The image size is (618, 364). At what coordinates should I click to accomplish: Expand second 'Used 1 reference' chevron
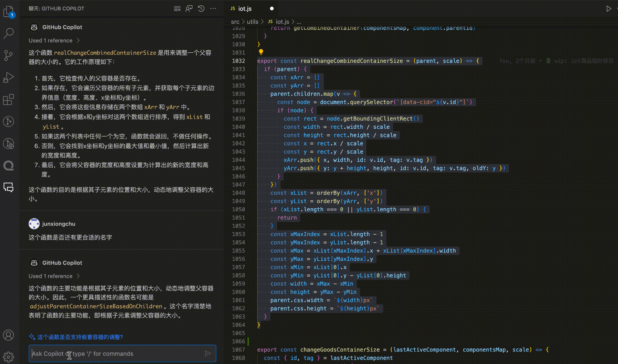pos(78,276)
